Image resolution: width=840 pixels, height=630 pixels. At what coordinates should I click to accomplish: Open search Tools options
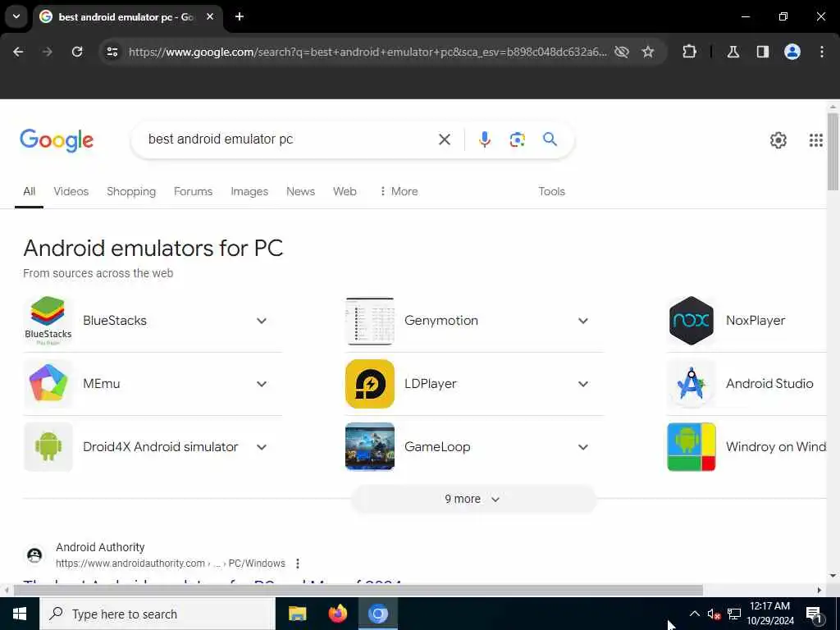point(551,191)
